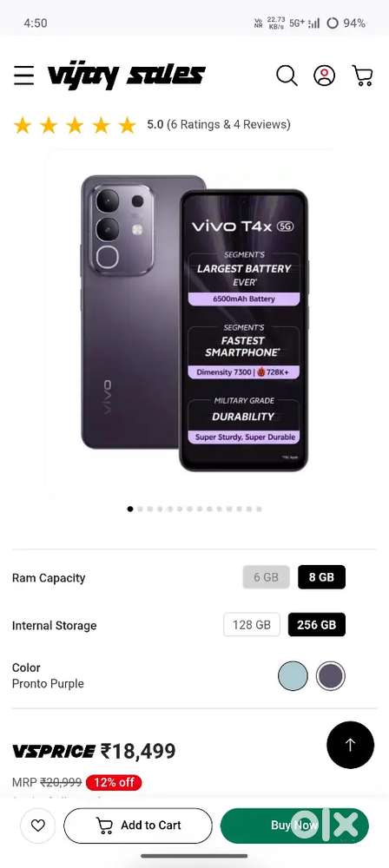Click the Vijay Sales logo
The height and width of the screenshot is (868, 389).
point(127,76)
